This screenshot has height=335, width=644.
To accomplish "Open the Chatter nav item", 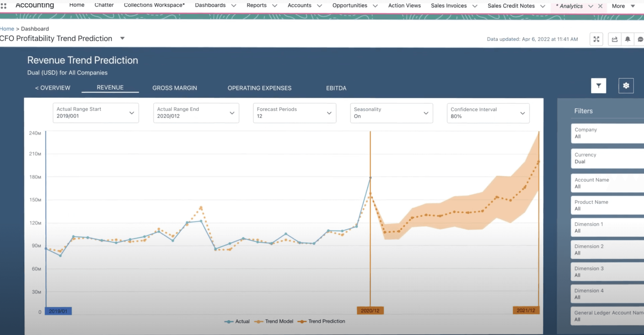I will pos(104,5).
